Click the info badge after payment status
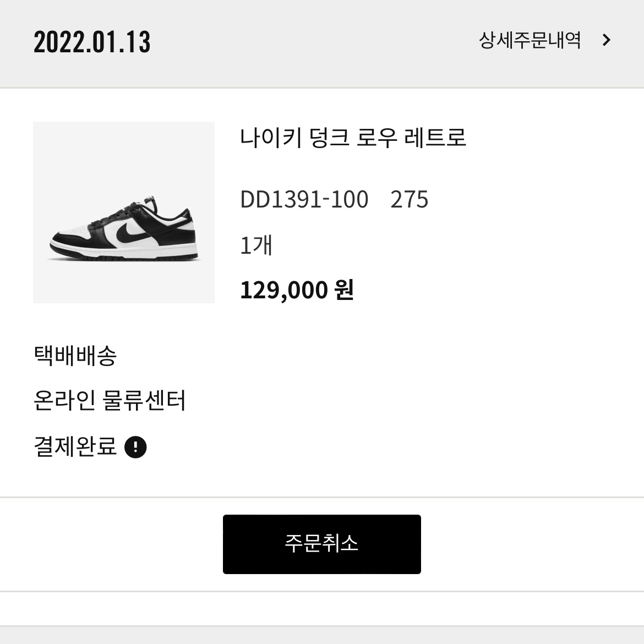This screenshot has height=644, width=644. 136,447
